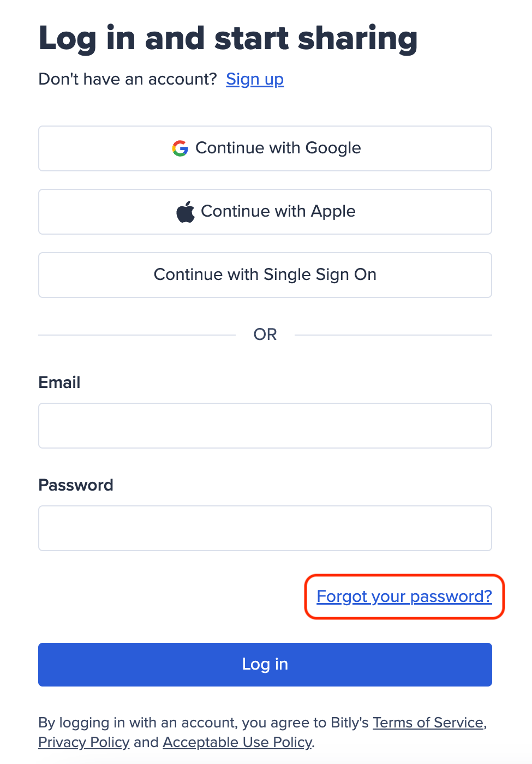Click inside the Password input field
The image size is (532, 764).
pos(265,528)
